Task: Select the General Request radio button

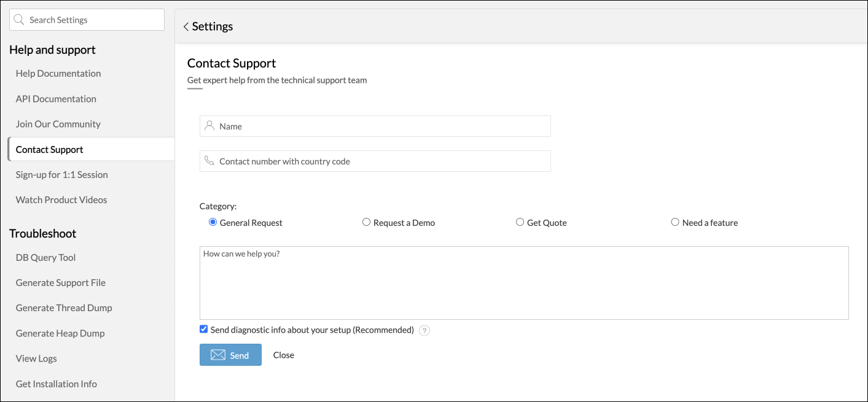Action: pyautogui.click(x=213, y=222)
